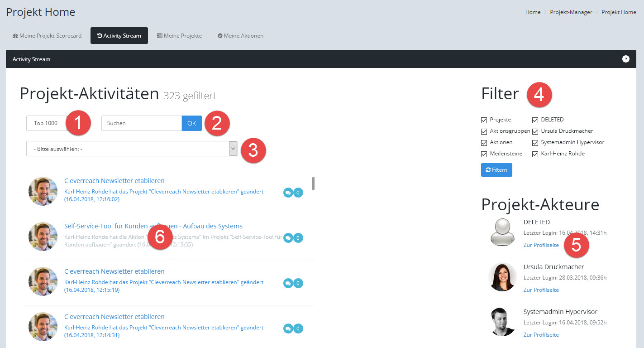Click Ursula Druckmacher's profile photo
The image size is (644, 348).
pos(502,277)
